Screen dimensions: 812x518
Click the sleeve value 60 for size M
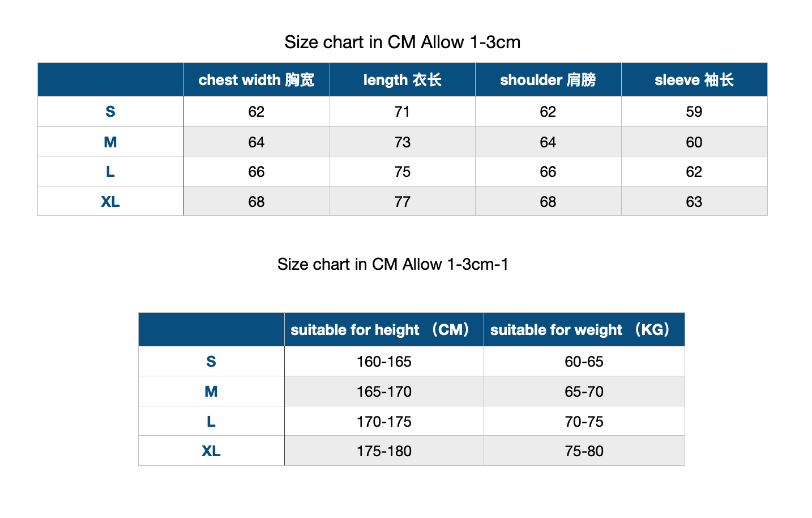[x=694, y=142]
